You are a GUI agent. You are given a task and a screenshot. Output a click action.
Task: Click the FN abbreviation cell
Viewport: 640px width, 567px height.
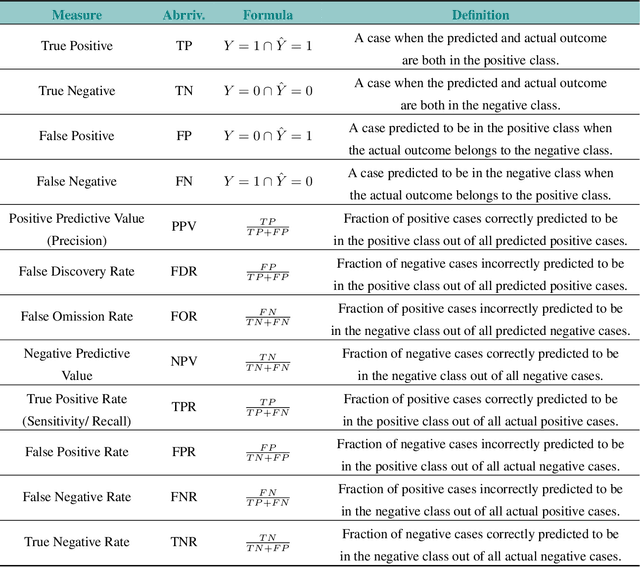point(183,181)
